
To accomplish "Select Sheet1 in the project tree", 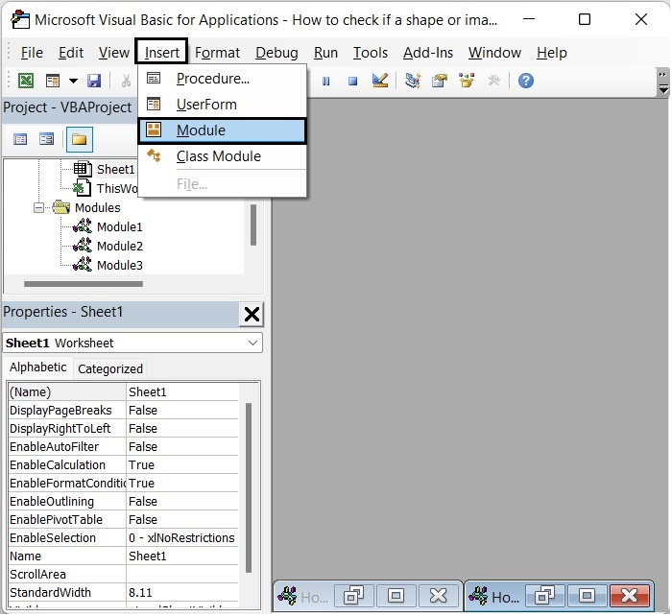I will tap(116, 169).
